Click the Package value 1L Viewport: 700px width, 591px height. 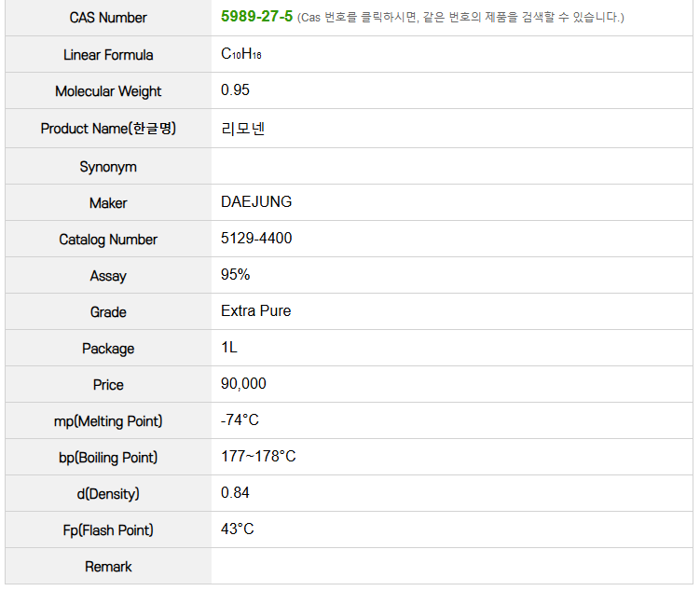click(229, 348)
